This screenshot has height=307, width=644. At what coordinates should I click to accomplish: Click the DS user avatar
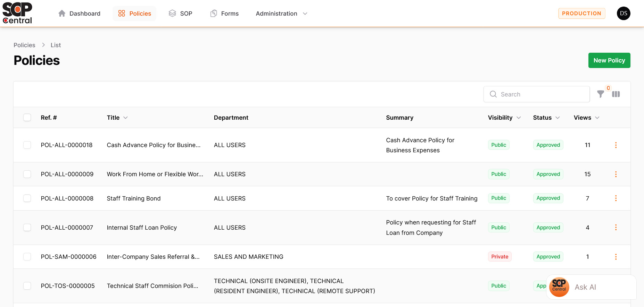click(x=624, y=14)
